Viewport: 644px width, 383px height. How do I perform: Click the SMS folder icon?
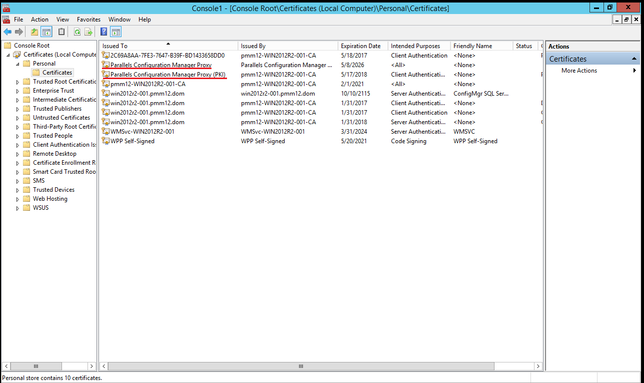click(27, 181)
